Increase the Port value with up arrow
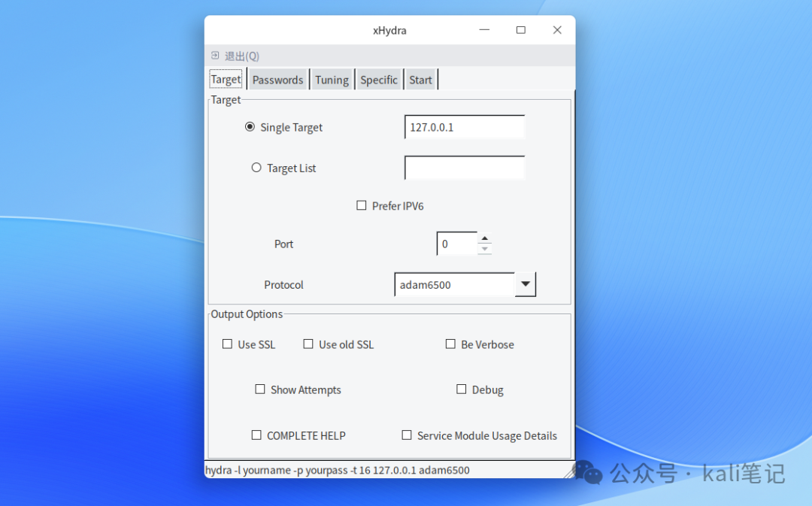This screenshot has height=506, width=812. pyautogui.click(x=485, y=238)
